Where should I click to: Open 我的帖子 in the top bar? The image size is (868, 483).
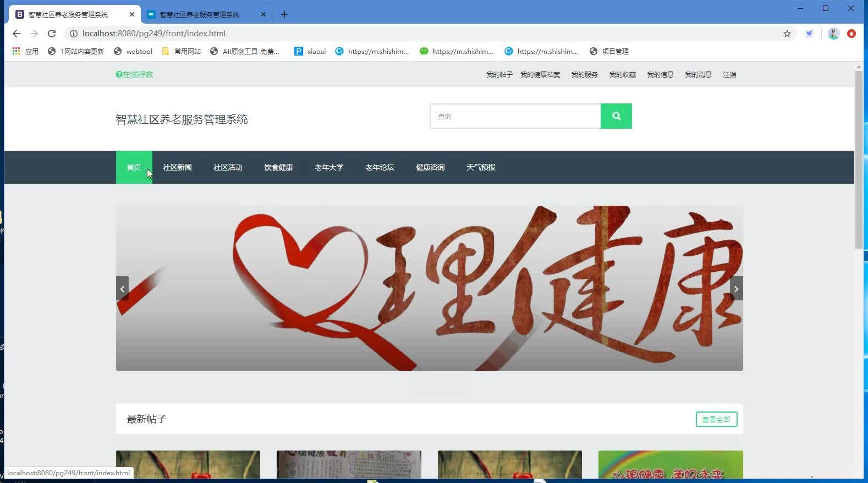pos(499,74)
